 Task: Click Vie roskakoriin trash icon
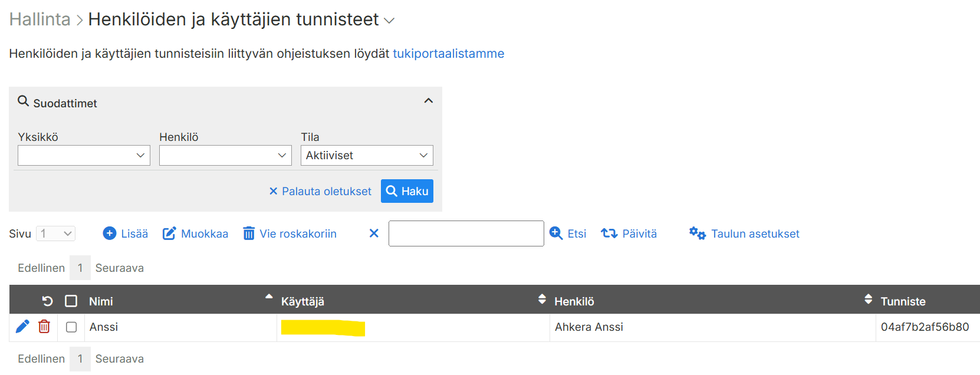click(249, 233)
